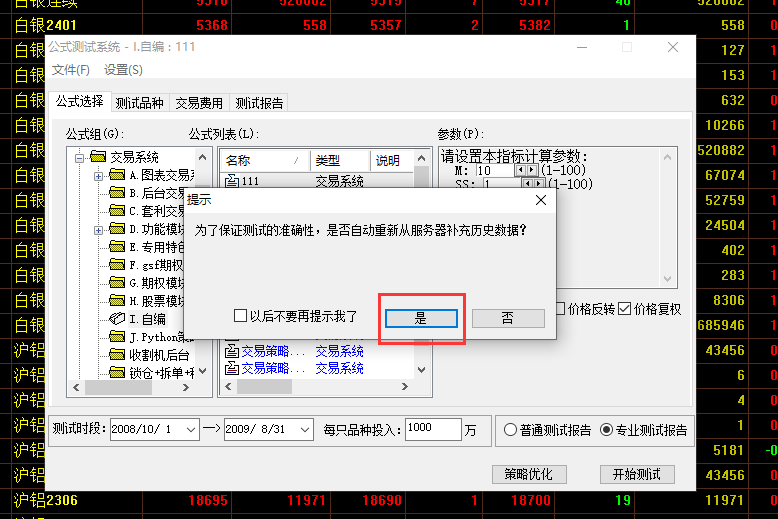The width and height of the screenshot is (778, 519).
Task: Click the 策略优化 button
Action: [529, 474]
